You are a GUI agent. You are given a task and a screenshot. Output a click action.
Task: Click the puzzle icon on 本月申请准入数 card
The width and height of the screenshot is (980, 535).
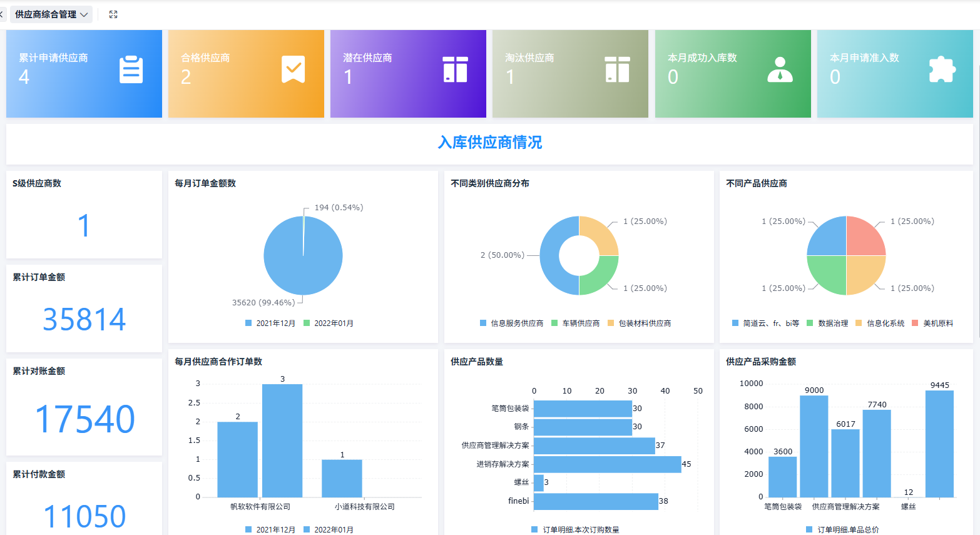click(942, 69)
